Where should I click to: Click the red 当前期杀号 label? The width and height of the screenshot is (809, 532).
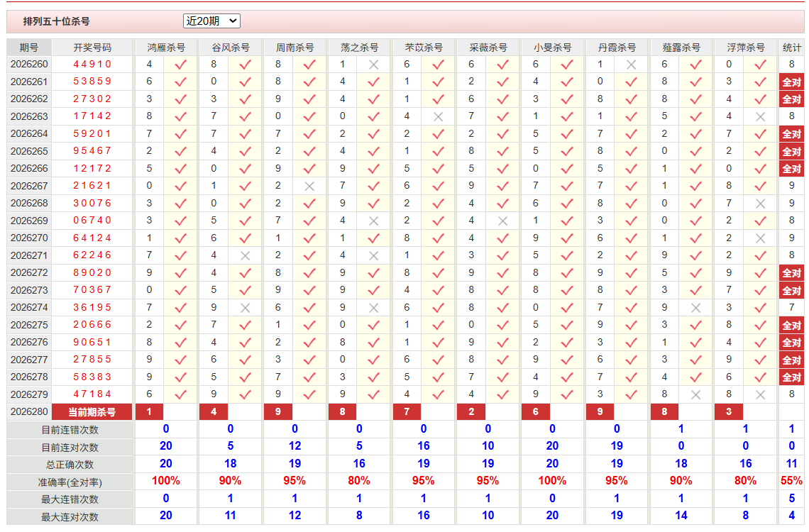point(92,412)
